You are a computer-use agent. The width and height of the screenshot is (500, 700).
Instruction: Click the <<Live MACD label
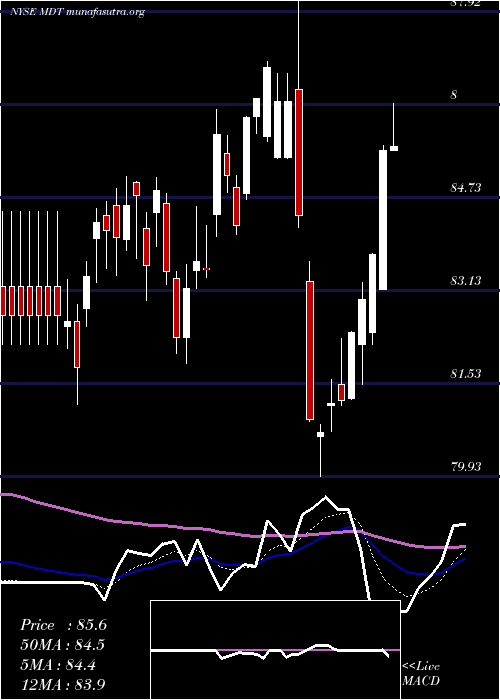click(x=421, y=674)
